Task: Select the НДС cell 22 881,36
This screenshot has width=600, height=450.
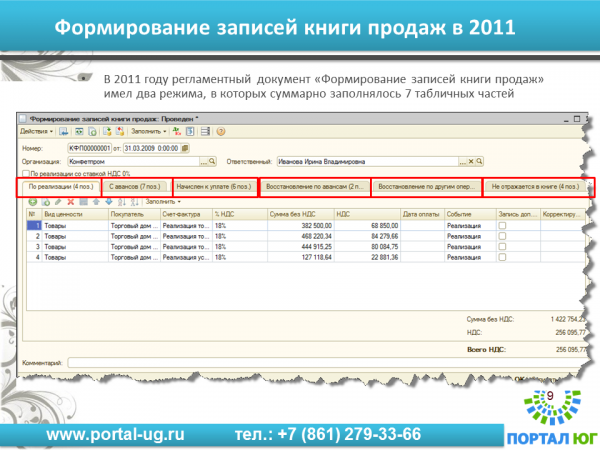Action: [367, 257]
